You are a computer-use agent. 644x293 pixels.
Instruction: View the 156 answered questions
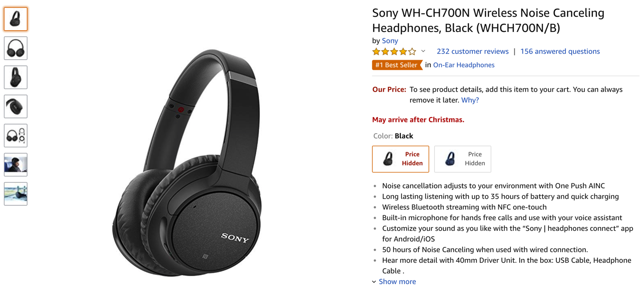[560, 51]
